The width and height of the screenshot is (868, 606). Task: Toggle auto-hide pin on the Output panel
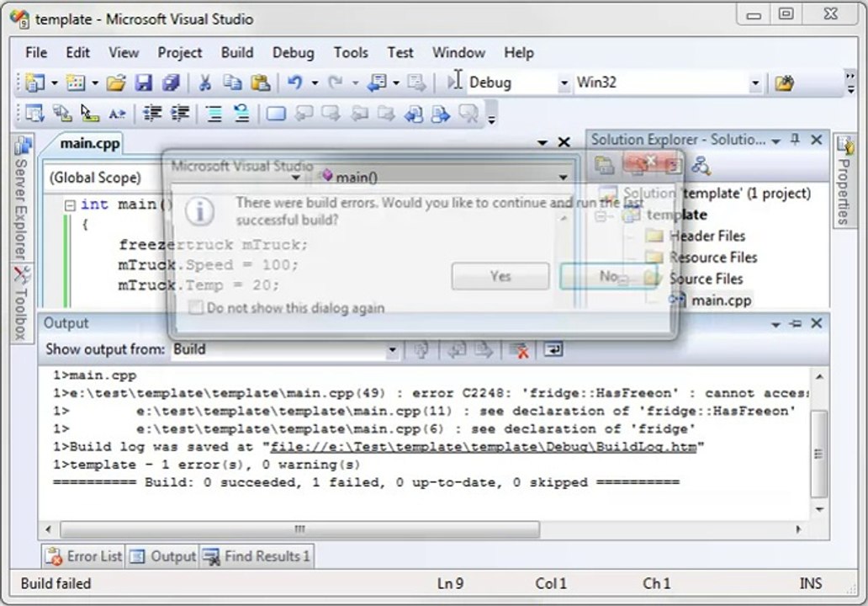coord(796,323)
